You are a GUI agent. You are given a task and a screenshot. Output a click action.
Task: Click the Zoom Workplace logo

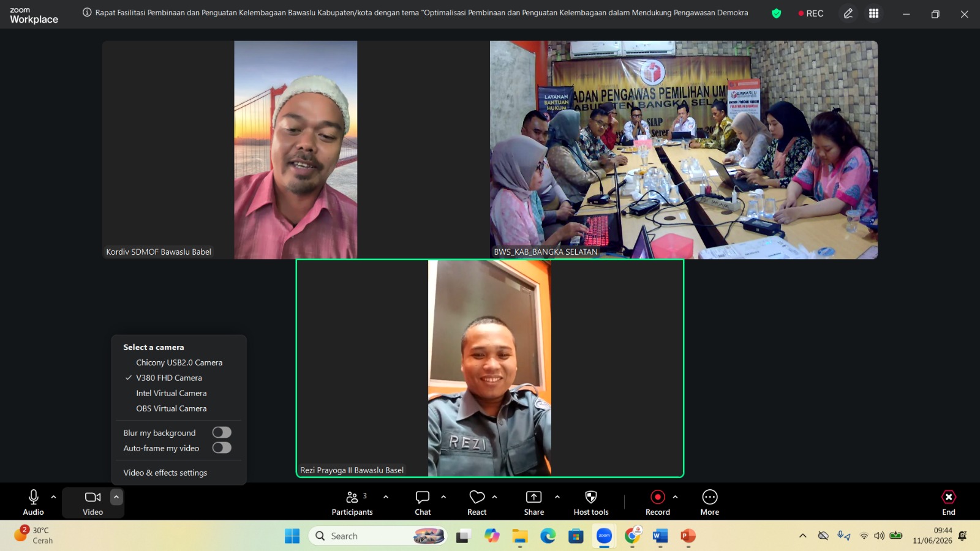click(34, 15)
